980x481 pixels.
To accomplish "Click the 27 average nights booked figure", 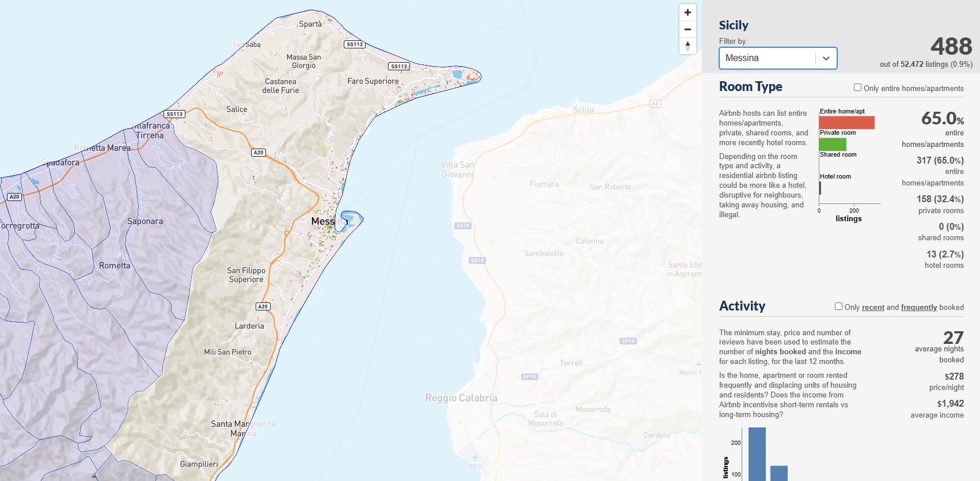I will pos(953,338).
